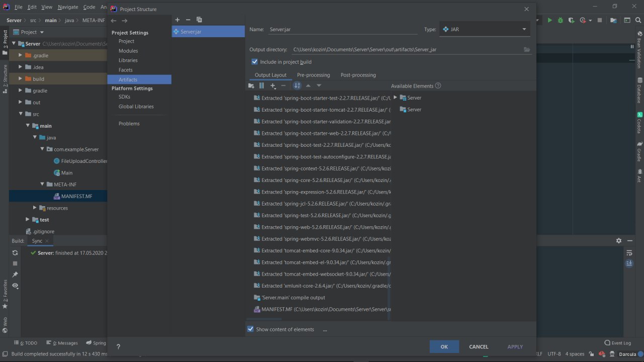Click the Output directory path field
The image size is (644, 362).
click(x=406, y=49)
